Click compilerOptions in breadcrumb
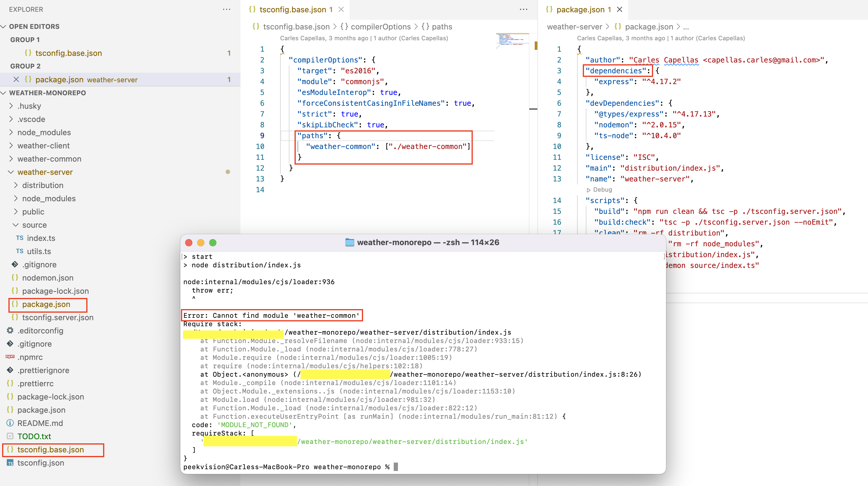The image size is (868, 486). pos(381,27)
